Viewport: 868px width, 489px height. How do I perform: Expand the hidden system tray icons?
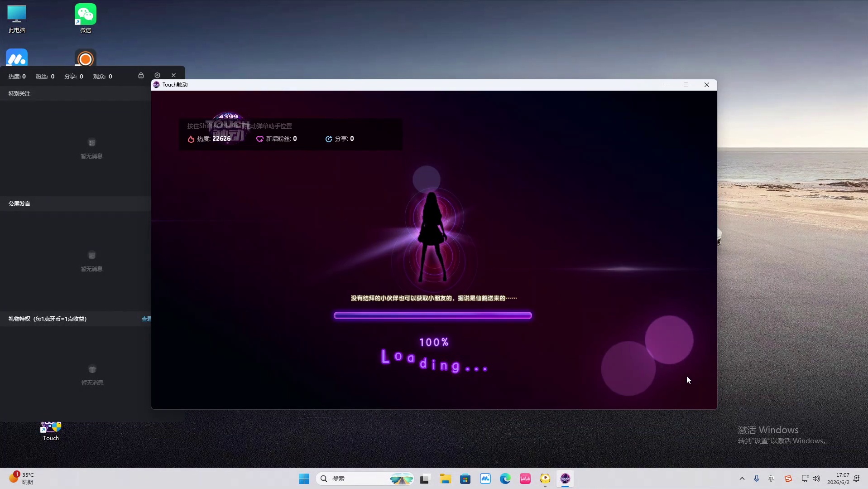pyautogui.click(x=742, y=479)
